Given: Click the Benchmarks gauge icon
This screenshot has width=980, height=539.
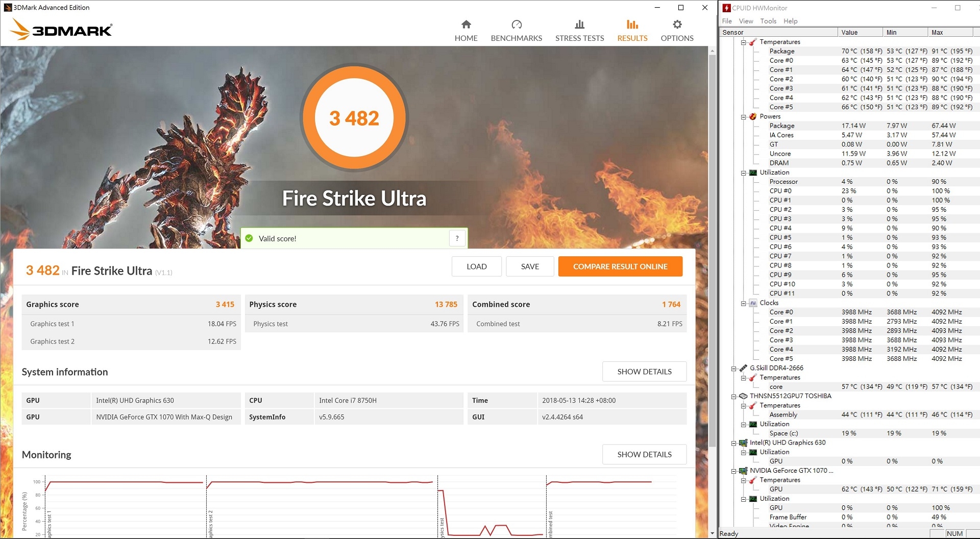Looking at the screenshot, I should (517, 24).
